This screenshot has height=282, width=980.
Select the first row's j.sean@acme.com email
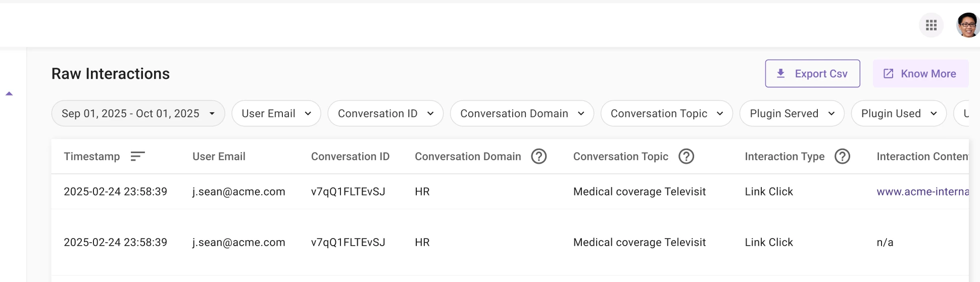tap(238, 192)
